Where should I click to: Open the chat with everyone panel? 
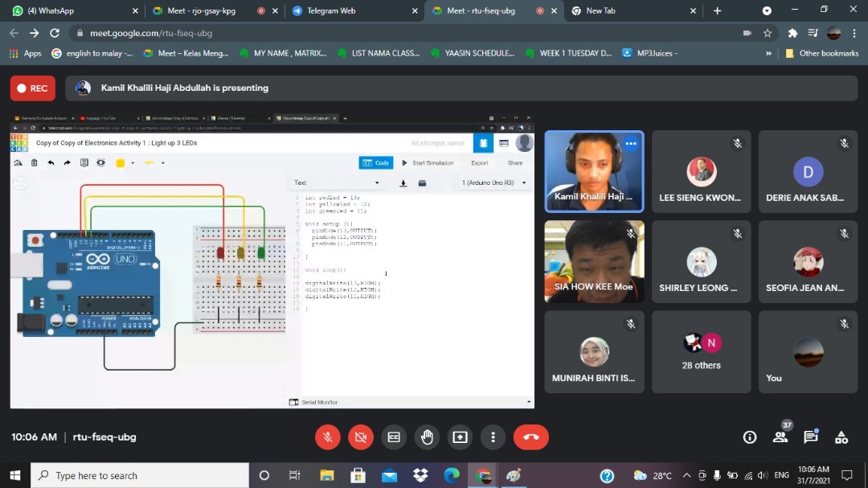811,437
